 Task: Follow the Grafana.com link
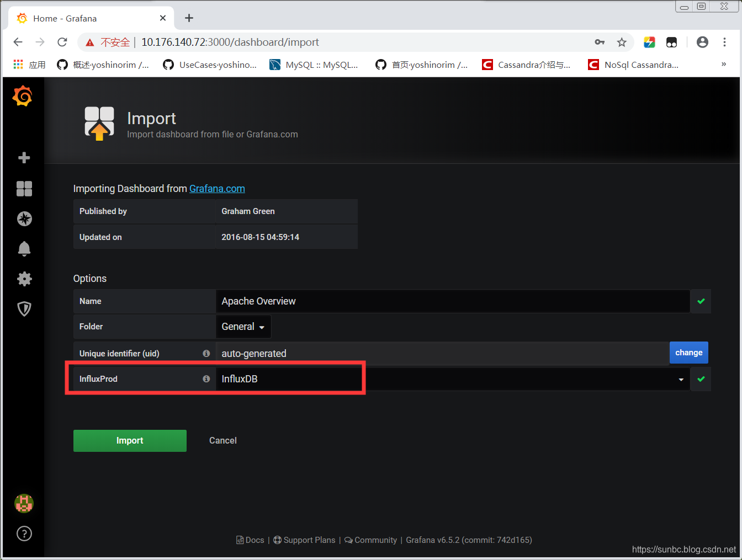(x=217, y=189)
